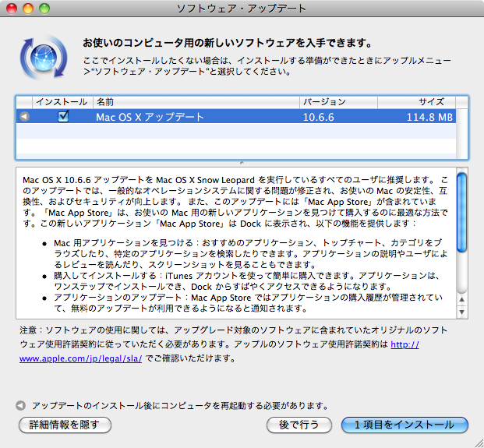Click the split divider handle between the list and description
This screenshot has width=484, height=448.
click(x=242, y=163)
